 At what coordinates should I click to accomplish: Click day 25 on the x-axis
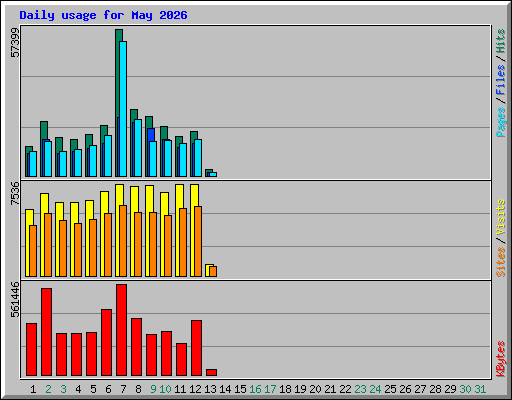click(x=390, y=389)
